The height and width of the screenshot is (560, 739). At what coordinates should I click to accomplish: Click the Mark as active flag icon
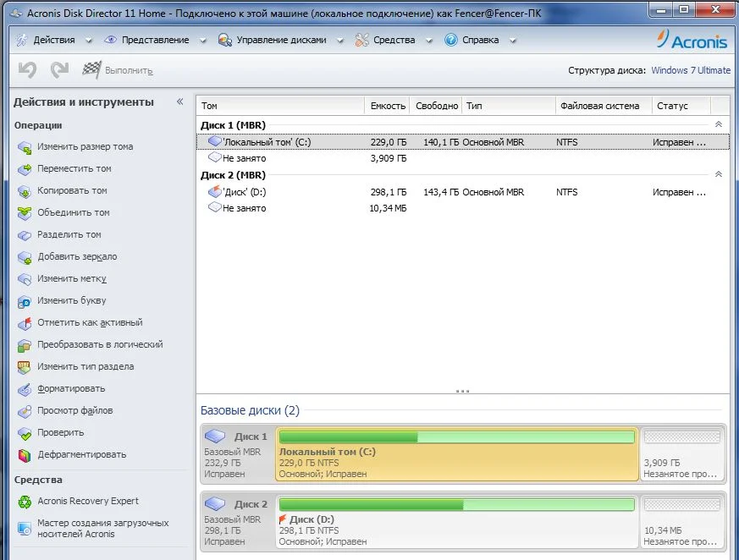point(25,323)
